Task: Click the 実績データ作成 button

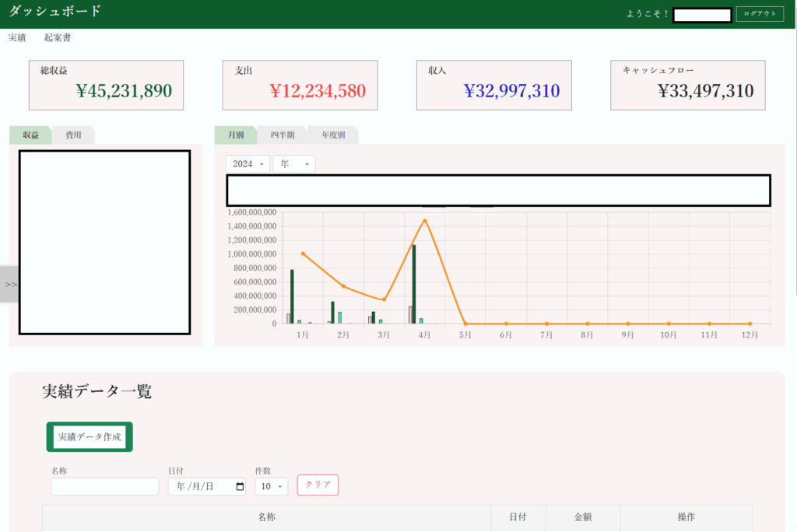Action: click(90, 437)
